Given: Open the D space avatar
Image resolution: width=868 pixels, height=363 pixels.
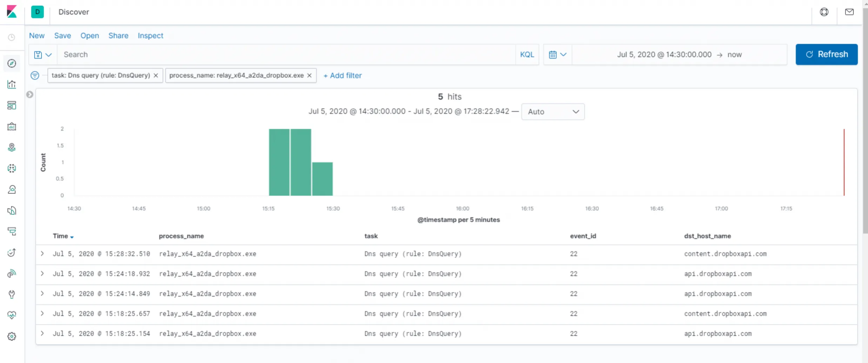Looking at the screenshot, I should 38,12.
